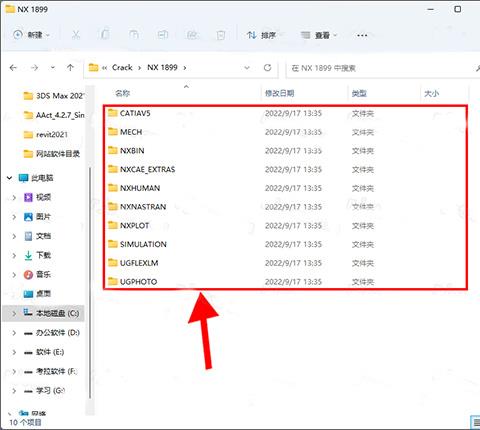Open AAct_4.2.7 folder in sidebar

point(53,115)
